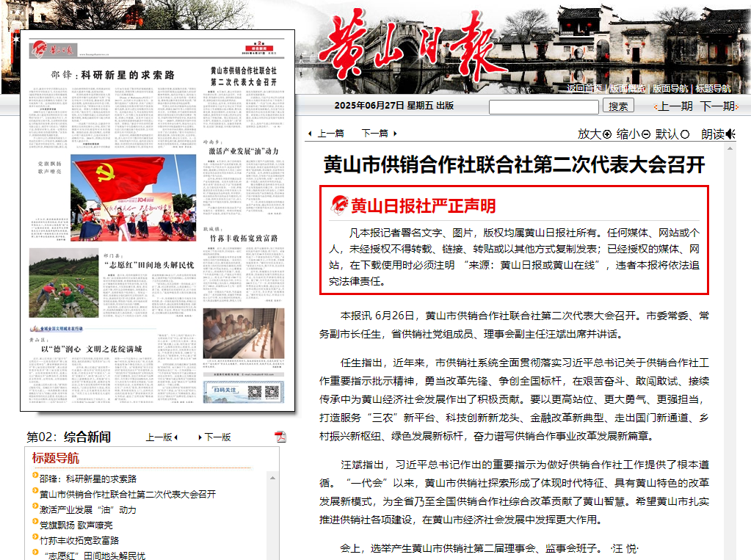This screenshot has height=560, width=751.
Task: Go to 下一期 next issue
Action: tap(717, 106)
